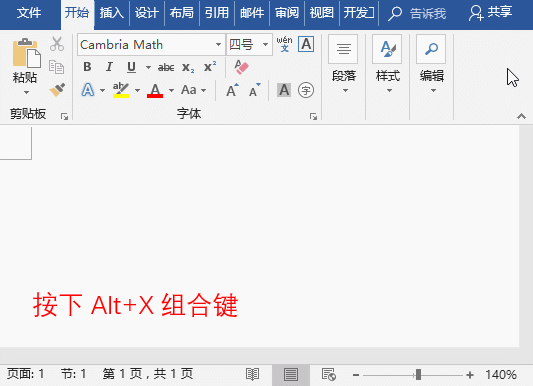
Task: Switch to the 插入 ribbon tab
Action: point(111,13)
